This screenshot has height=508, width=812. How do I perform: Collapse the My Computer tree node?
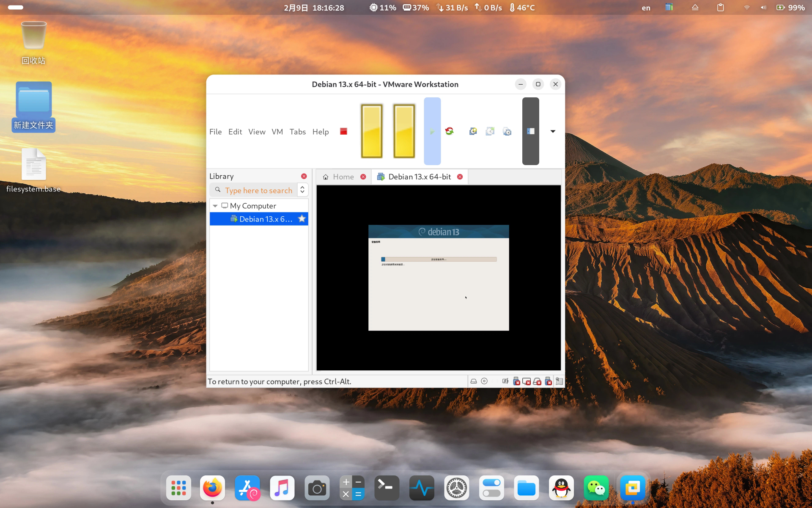[x=215, y=206]
